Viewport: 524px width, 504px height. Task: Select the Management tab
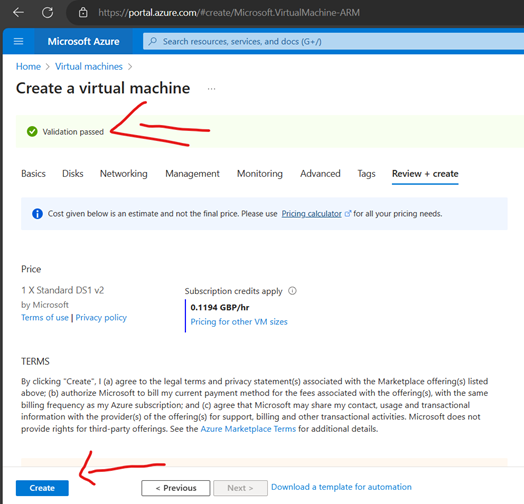tap(192, 174)
